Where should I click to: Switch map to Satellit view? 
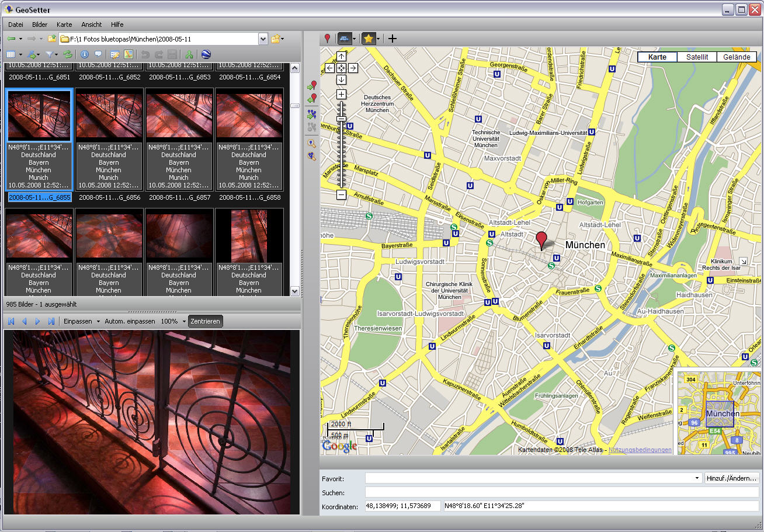[697, 57]
